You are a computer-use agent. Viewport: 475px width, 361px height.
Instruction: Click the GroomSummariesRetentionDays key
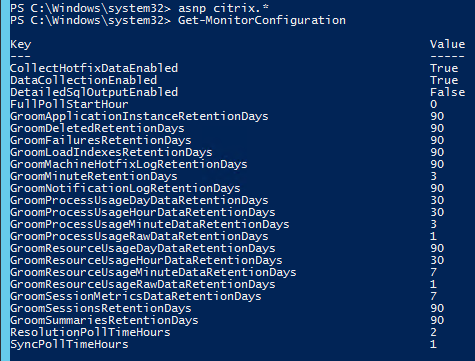(x=104, y=320)
